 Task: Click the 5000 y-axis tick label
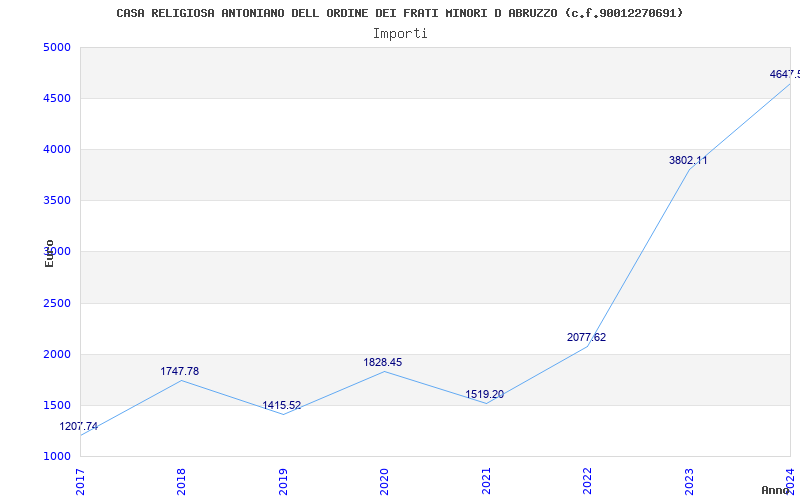(x=57, y=47)
